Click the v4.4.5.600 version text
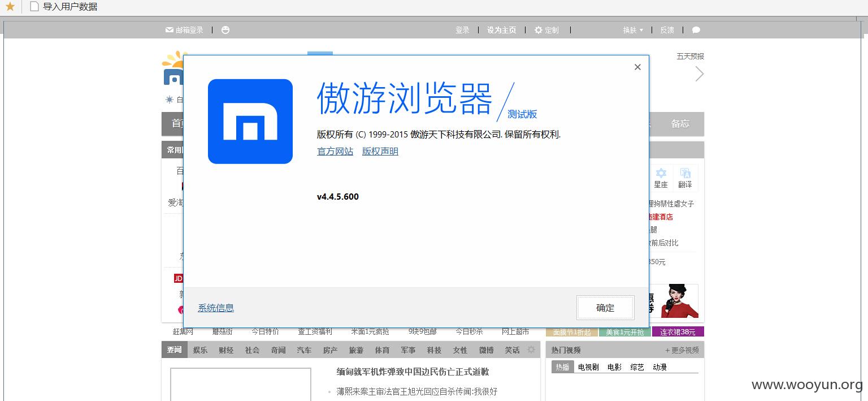868x401 pixels. [x=338, y=197]
